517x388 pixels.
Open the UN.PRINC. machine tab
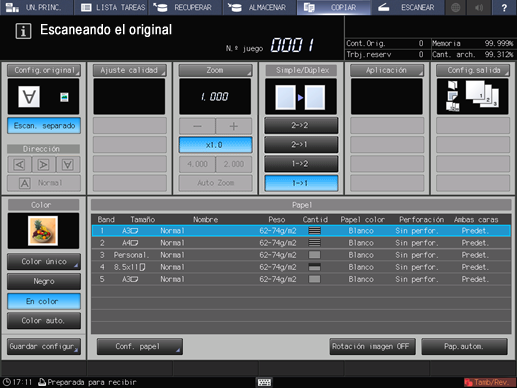(x=36, y=7)
